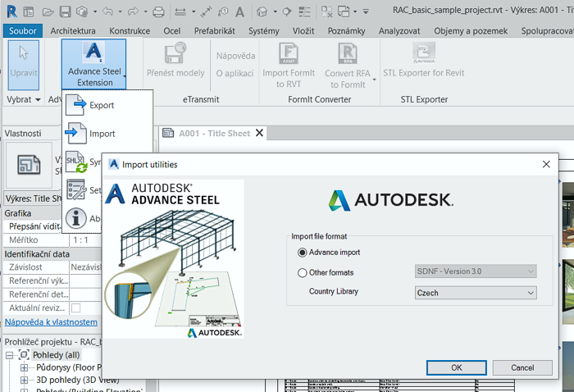Click the Text tool letter A icon

point(239,12)
